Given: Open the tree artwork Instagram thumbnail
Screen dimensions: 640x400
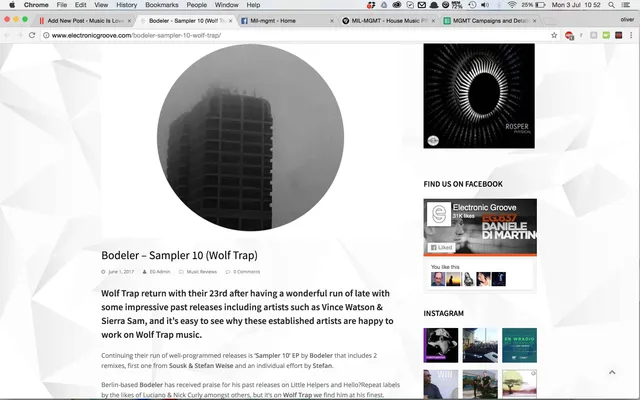Looking at the screenshot, I should tap(519, 384).
